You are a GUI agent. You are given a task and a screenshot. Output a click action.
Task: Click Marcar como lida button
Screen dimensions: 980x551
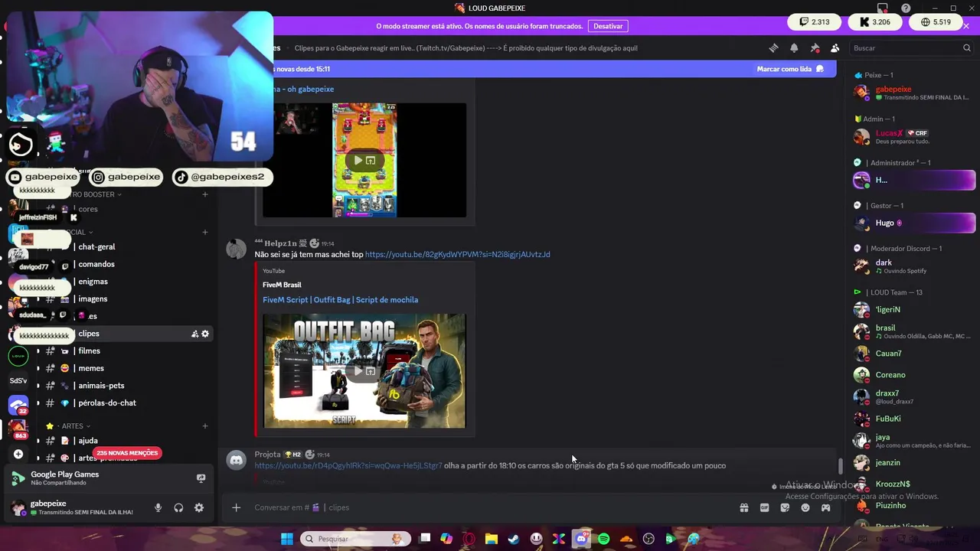tap(790, 69)
